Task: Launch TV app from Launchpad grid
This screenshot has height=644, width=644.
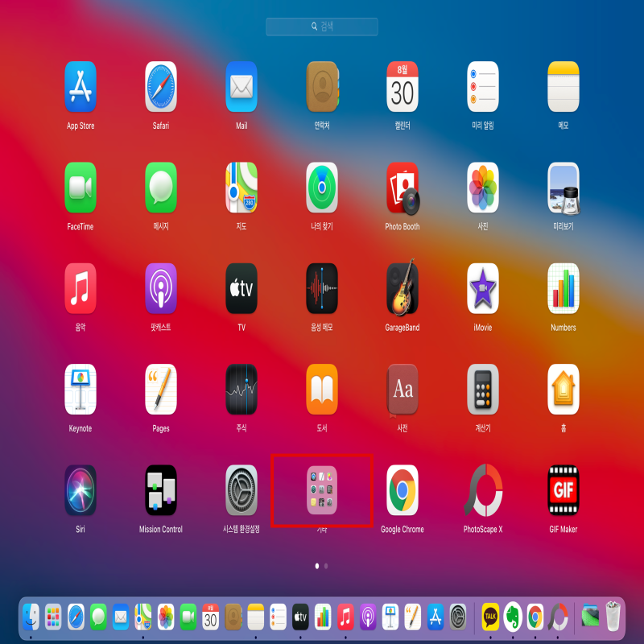Action: tap(242, 288)
